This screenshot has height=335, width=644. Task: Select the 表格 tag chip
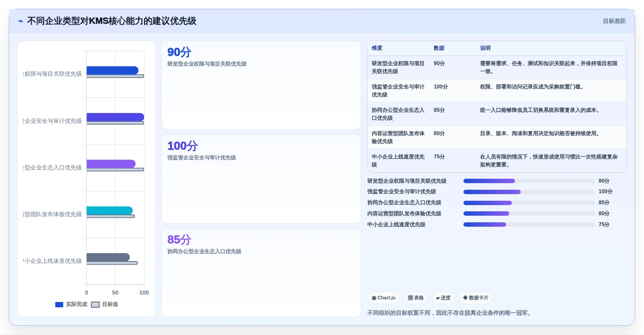(416, 298)
